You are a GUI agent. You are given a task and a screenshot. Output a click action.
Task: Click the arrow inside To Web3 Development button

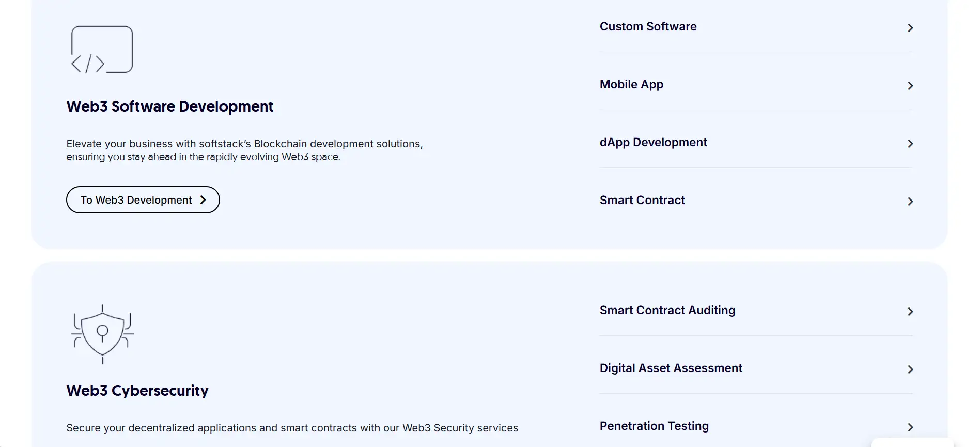203,200
